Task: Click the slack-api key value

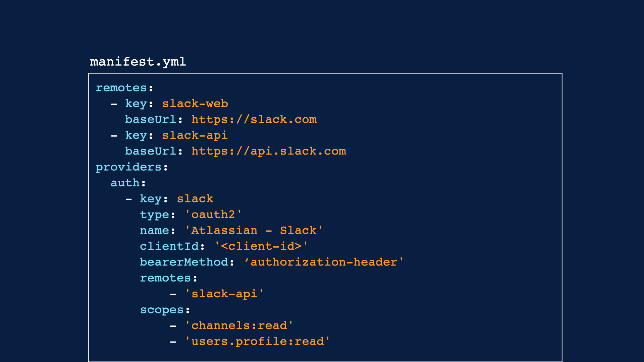Action: pyautogui.click(x=195, y=135)
